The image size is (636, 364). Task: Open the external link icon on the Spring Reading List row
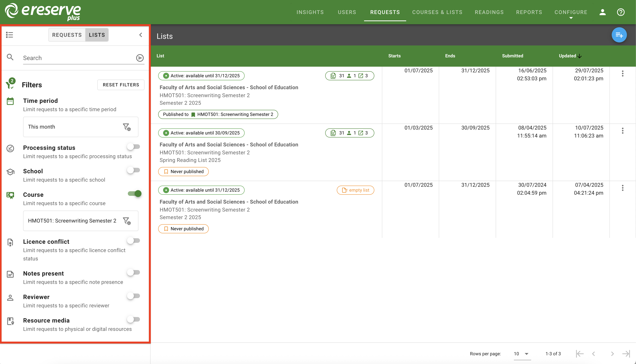tap(361, 133)
